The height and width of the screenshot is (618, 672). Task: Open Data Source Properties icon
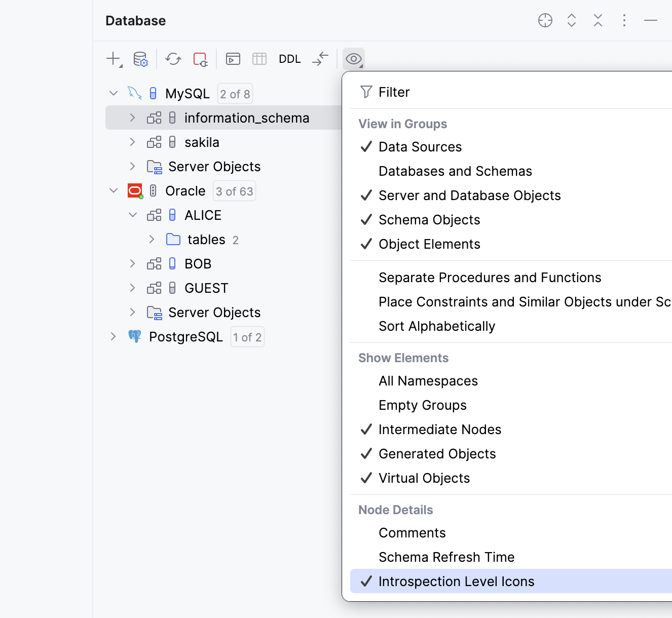[140, 59]
